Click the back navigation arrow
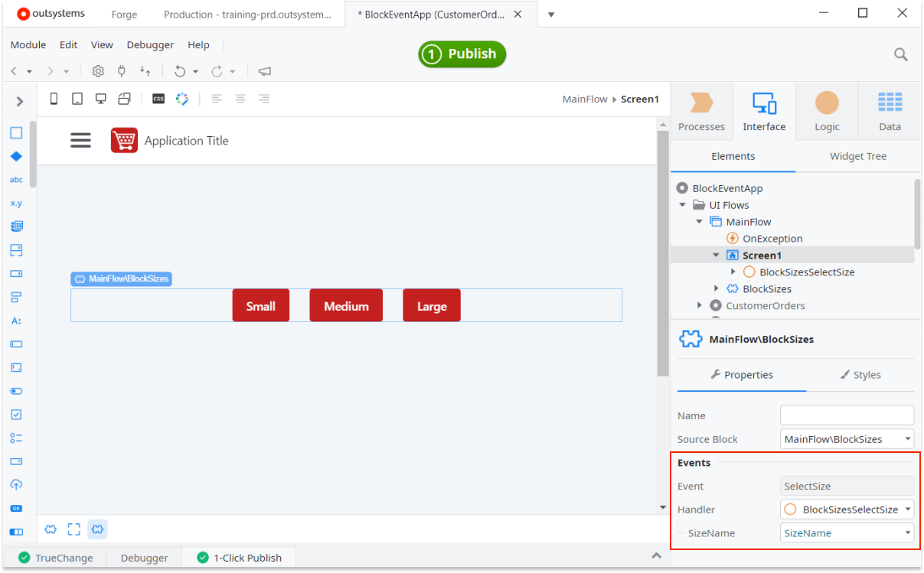The image size is (924, 573). coord(14,71)
